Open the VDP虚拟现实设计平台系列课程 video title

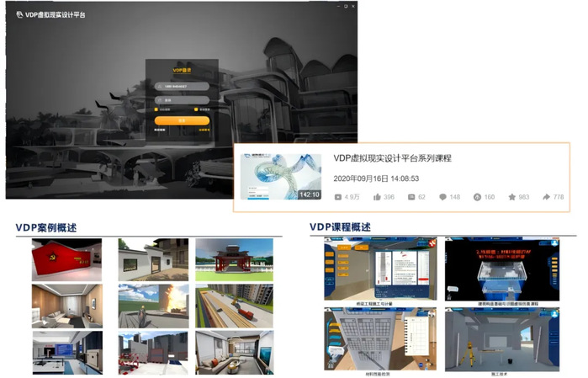click(392, 158)
